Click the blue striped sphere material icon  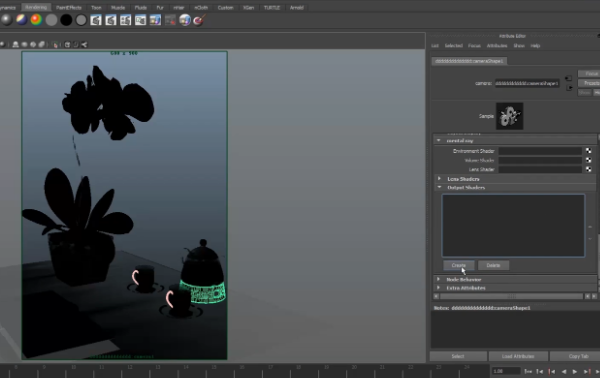pyautogui.click(x=21, y=20)
